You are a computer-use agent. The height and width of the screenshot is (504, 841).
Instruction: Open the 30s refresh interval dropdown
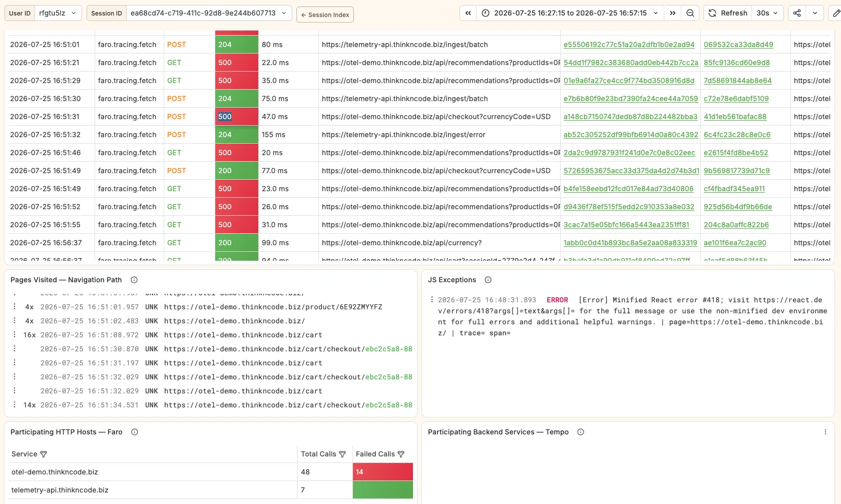click(x=767, y=13)
